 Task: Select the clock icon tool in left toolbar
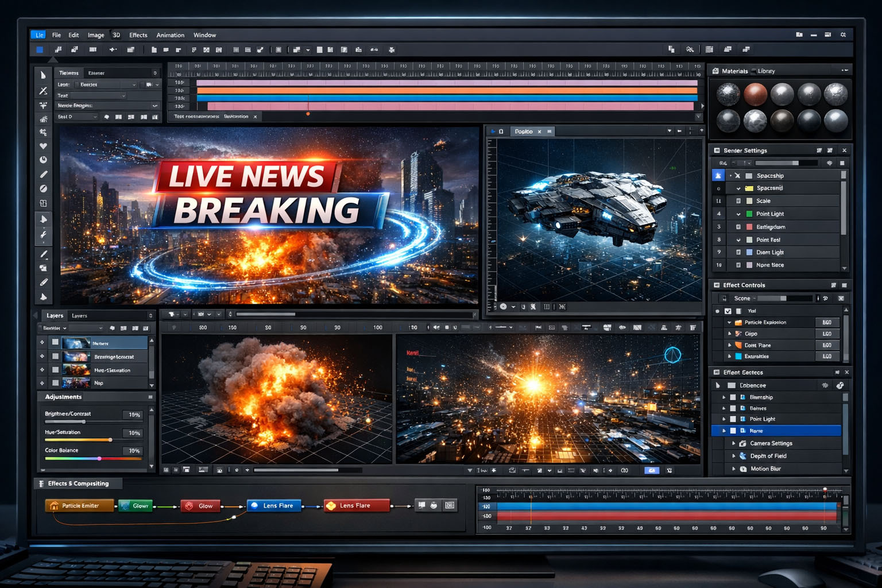coord(43,160)
